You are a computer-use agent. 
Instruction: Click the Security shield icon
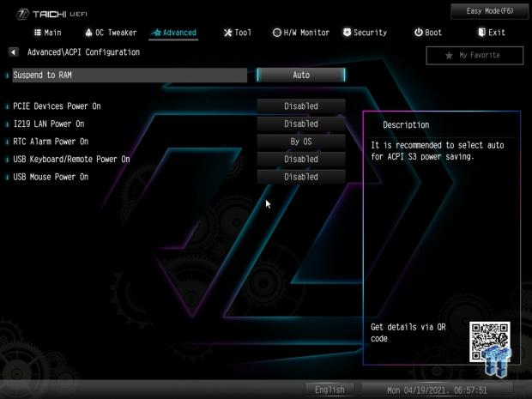[x=347, y=33]
